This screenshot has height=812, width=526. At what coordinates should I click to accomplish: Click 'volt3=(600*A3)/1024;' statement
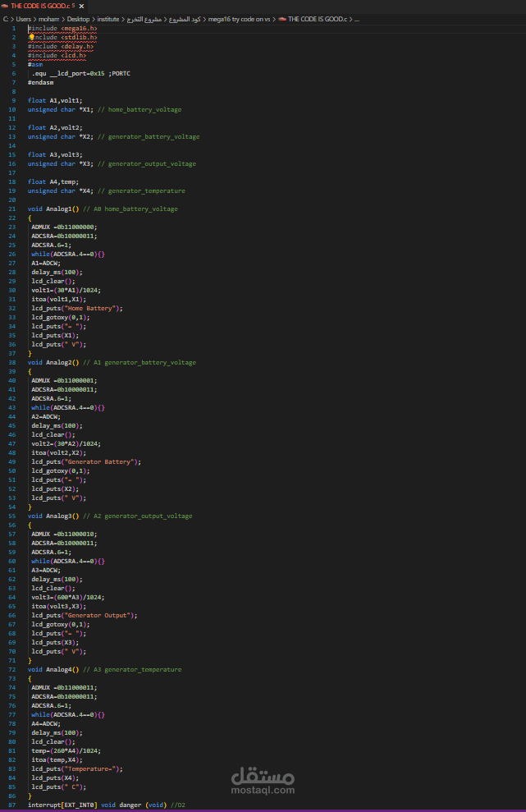68,597
